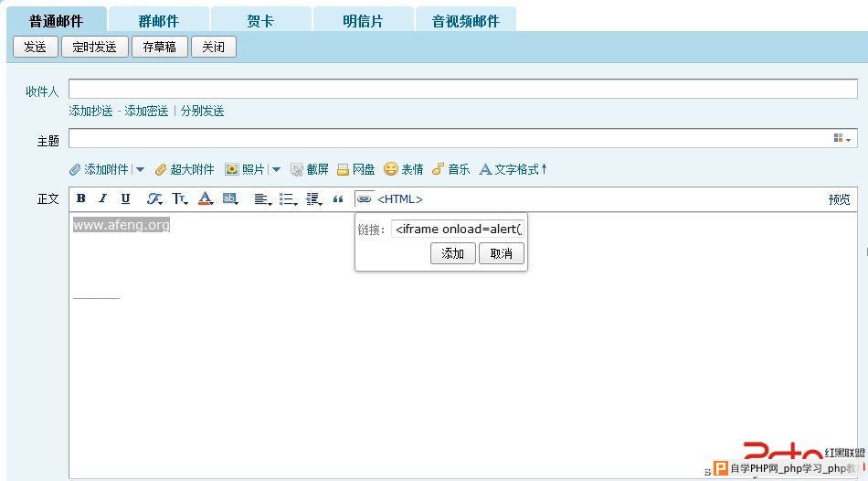Open the preview of the email
The width and height of the screenshot is (868, 481).
pos(839,199)
